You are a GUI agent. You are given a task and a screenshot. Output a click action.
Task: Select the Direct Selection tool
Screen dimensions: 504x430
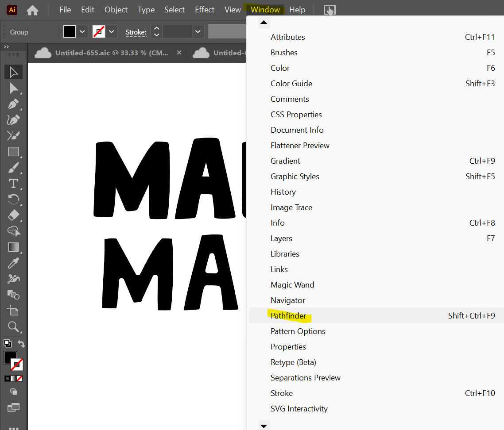pyautogui.click(x=13, y=88)
